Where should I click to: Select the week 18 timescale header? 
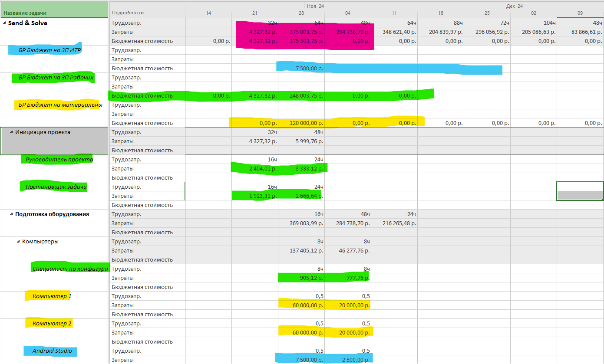point(441,13)
